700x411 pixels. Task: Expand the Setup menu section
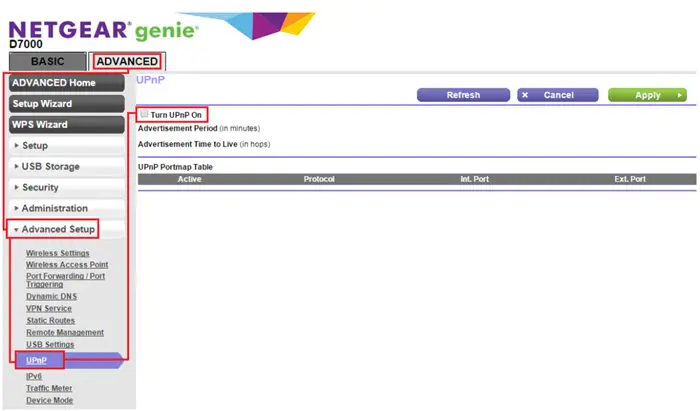(67, 146)
